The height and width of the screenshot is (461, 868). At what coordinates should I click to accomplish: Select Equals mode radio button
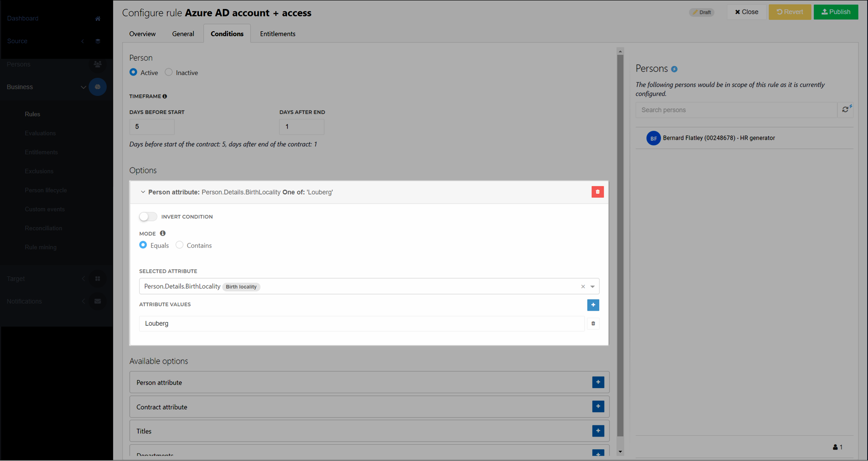tap(143, 245)
